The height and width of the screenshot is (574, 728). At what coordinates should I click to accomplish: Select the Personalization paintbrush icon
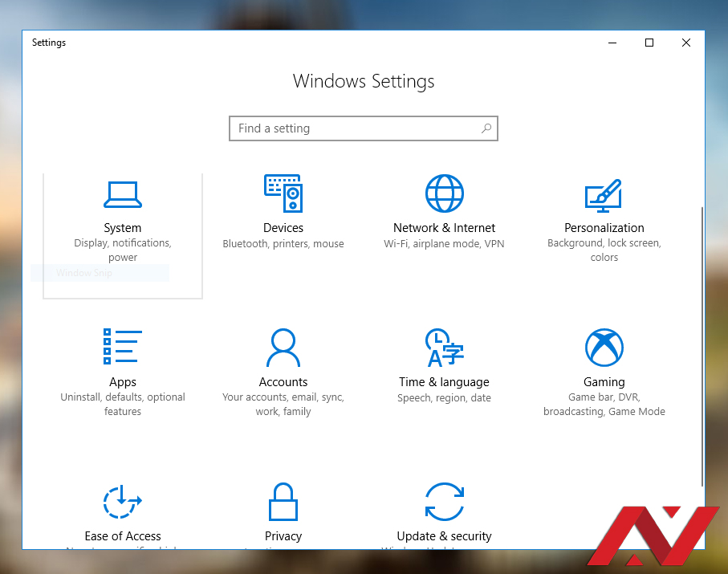(604, 193)
